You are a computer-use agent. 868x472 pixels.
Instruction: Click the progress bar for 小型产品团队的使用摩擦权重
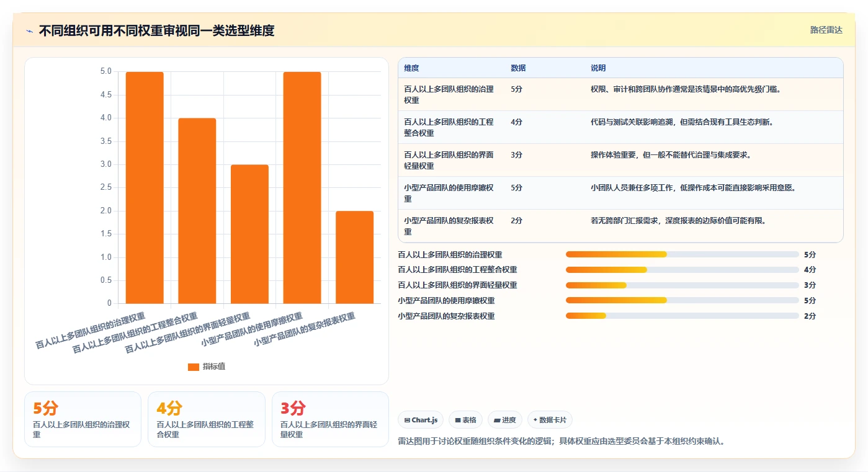682,301
